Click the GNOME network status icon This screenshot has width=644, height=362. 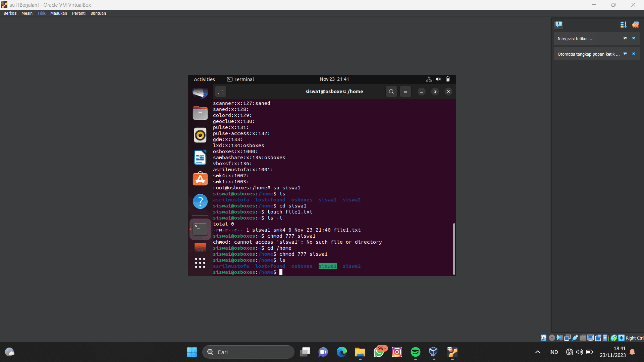429,79
